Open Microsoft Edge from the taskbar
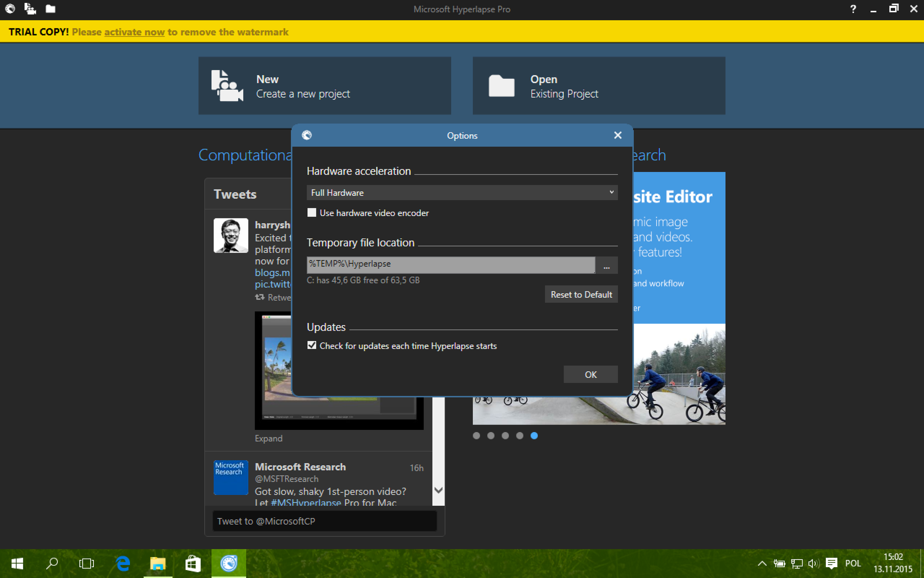 coord(123,563)
